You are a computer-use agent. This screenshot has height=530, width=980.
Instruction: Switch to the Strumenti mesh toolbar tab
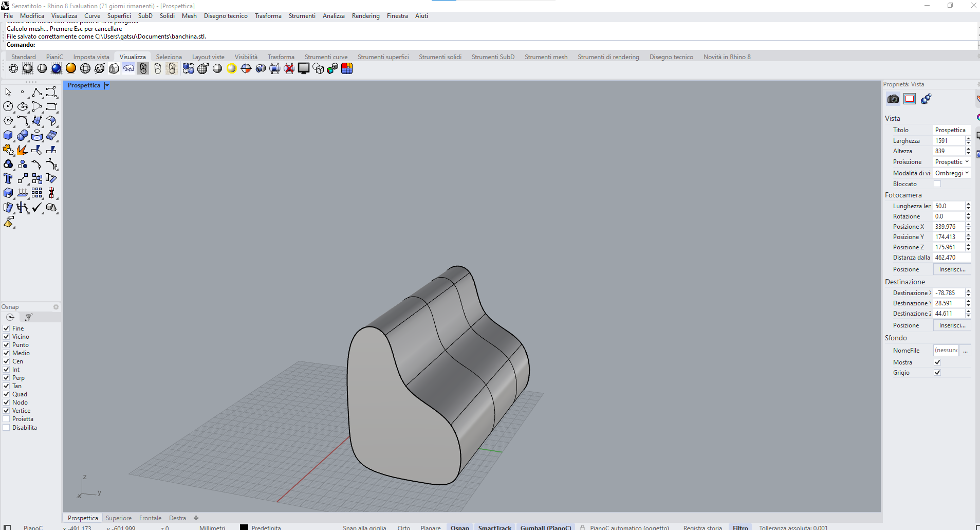pyautogui.click(x=546, y=57)
